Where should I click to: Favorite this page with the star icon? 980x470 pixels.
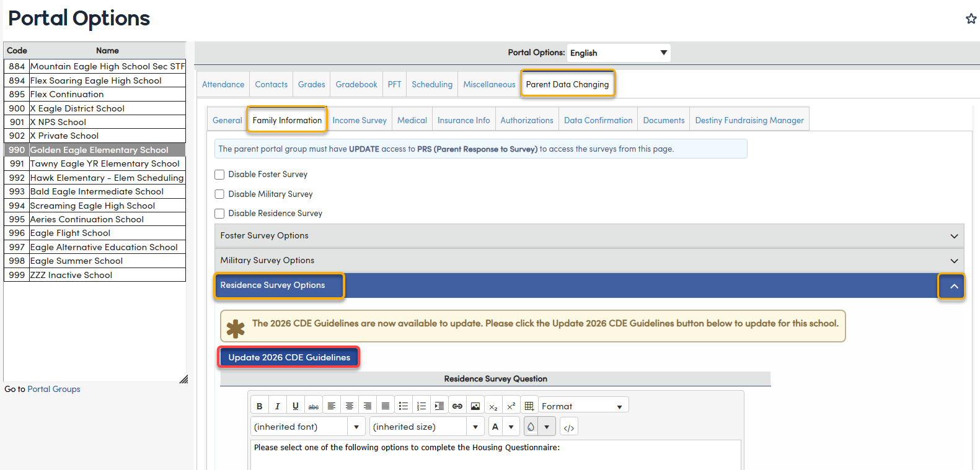971,19
